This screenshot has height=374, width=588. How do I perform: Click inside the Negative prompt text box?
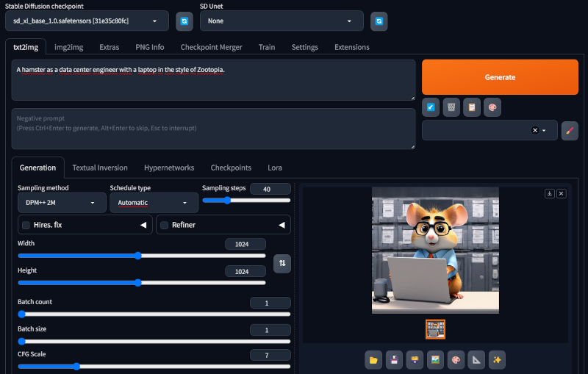[213, 128]
